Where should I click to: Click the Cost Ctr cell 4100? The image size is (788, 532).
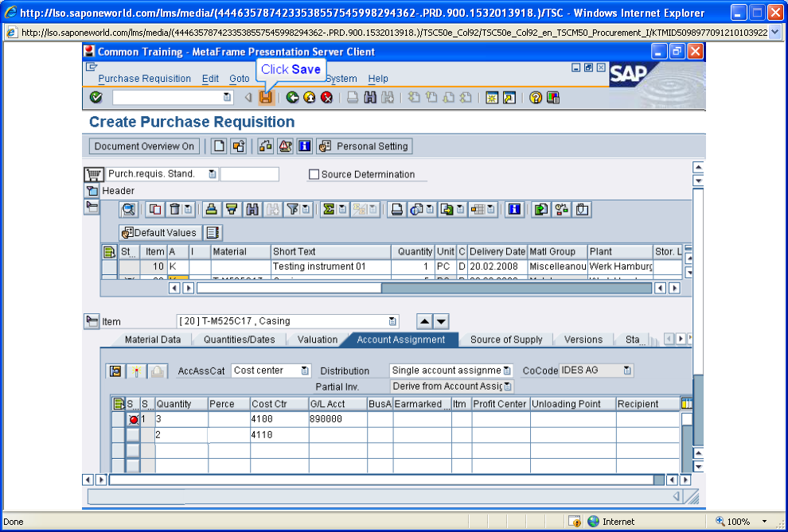(279, 418)
